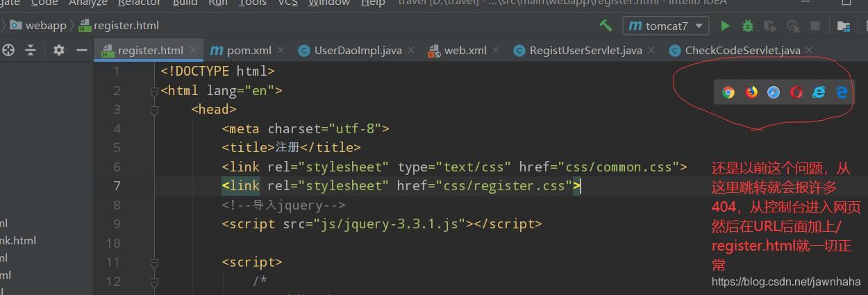Image resolution: width=868 pixels, height=295 pixels.
Task: Click line number 10 in gutter
Action: coord(113,243)
